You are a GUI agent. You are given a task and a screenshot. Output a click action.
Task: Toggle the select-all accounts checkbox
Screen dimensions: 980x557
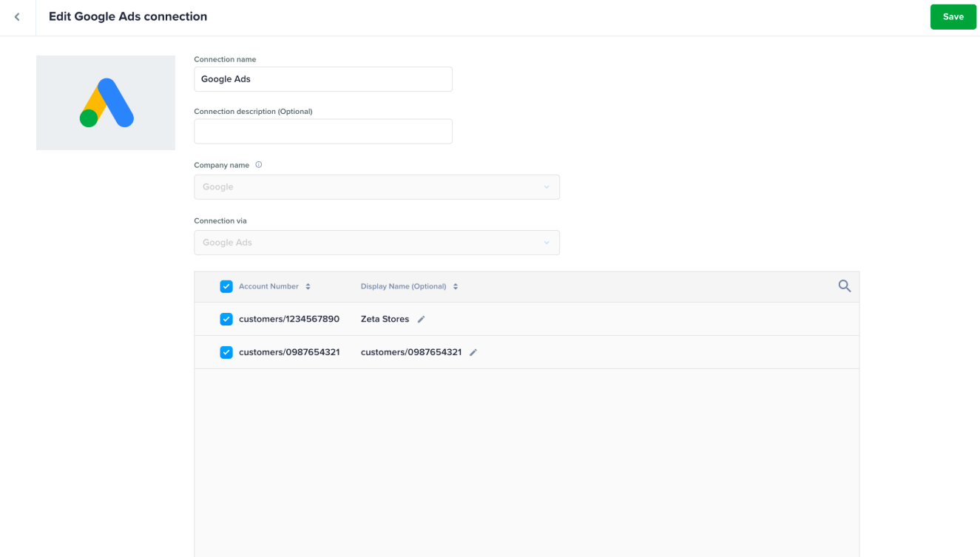click(x=226, y=286)
